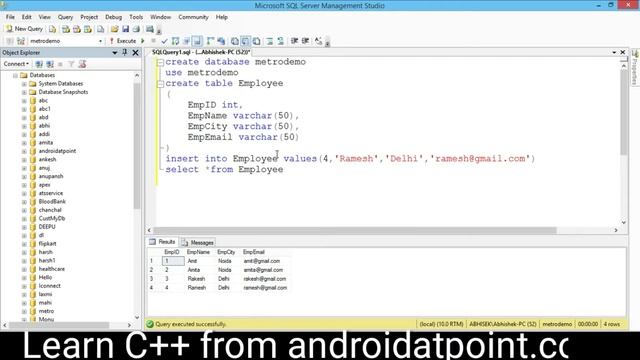
Task: Open the metrodemo available databases dropdown
Action: [x=100, y=41]
